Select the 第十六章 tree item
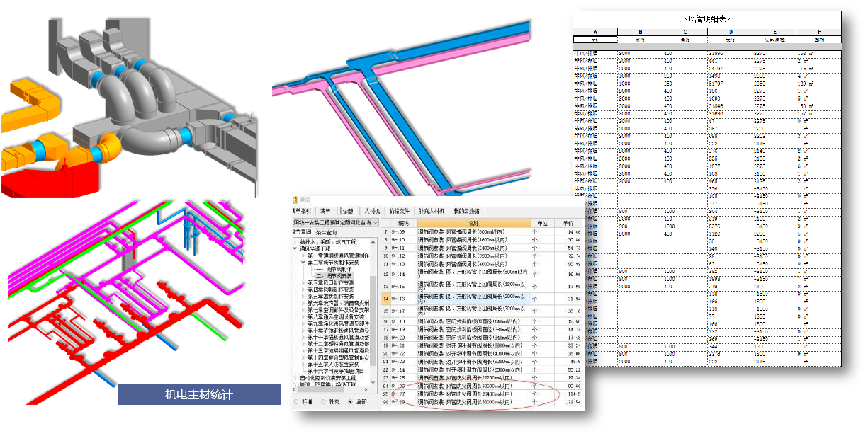This screenshot has width=868, height=436. click(335, 371)
